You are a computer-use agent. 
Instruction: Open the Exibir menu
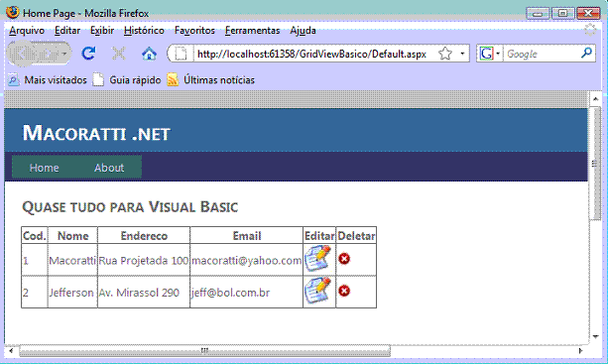pos(102,30)
